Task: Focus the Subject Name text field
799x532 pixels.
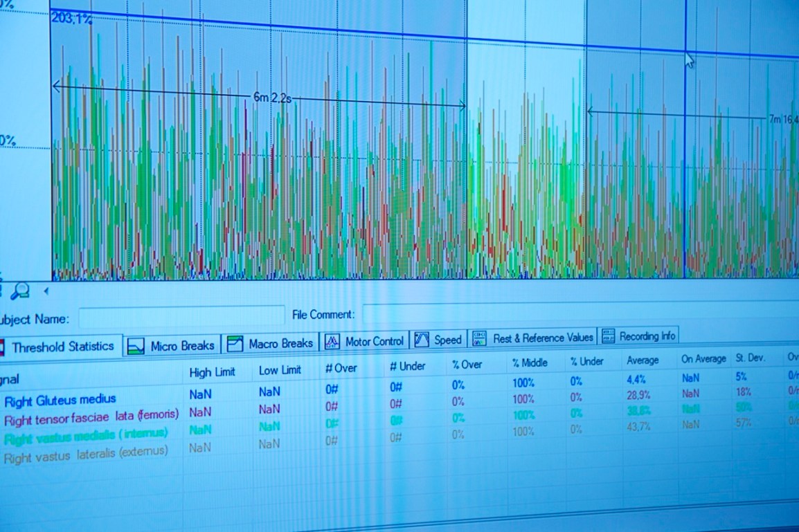Action: 181,317
